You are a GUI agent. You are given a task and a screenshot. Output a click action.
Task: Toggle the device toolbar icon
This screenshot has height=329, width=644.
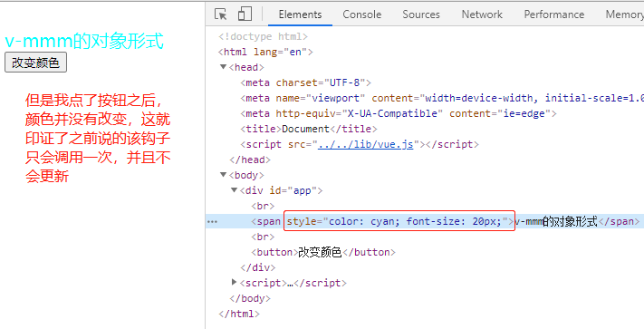point(245,14)
